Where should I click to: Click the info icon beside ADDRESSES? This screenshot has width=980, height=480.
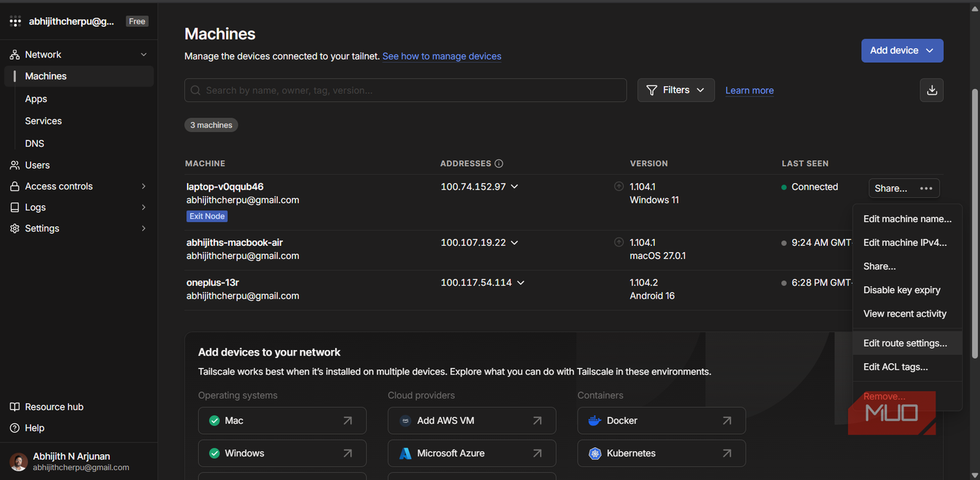coord(498,164)
